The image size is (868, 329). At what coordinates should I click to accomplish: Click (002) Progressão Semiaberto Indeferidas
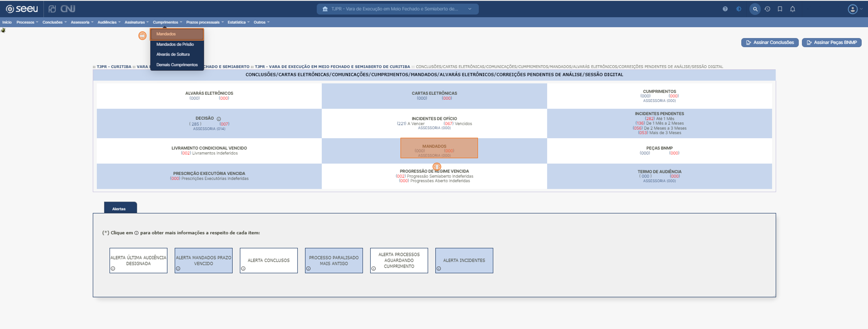[434, 177]
